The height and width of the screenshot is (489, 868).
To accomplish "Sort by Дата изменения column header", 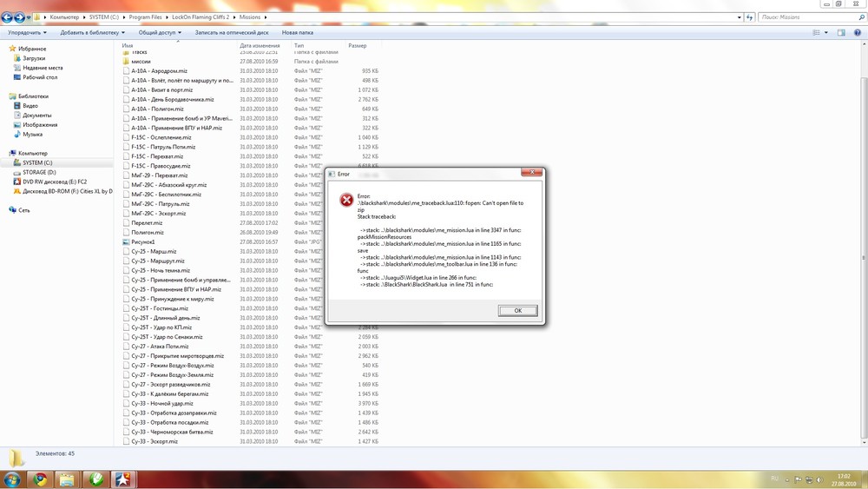I will point(264,45).
